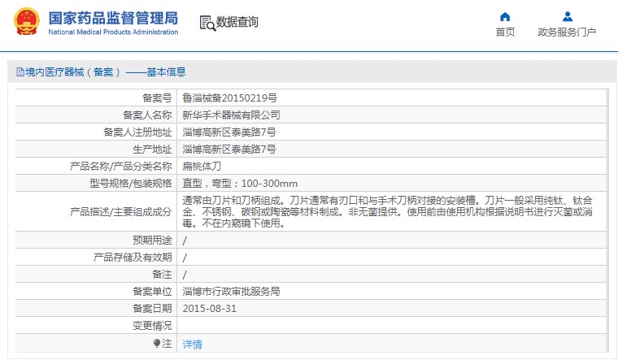The width and height of the screenshot is (618, 364).
Task: Click the 生产地址 row label
Action: 152,149
